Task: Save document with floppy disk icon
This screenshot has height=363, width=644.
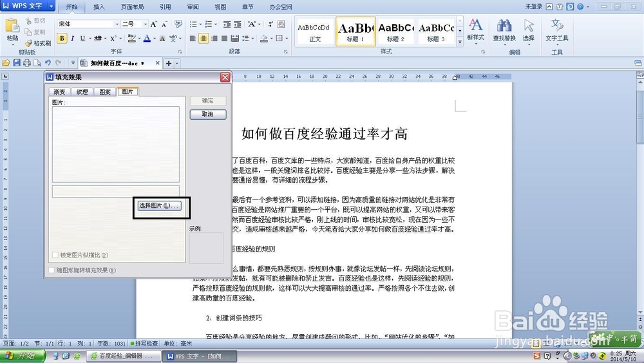Action: click(x=17, y=63)
